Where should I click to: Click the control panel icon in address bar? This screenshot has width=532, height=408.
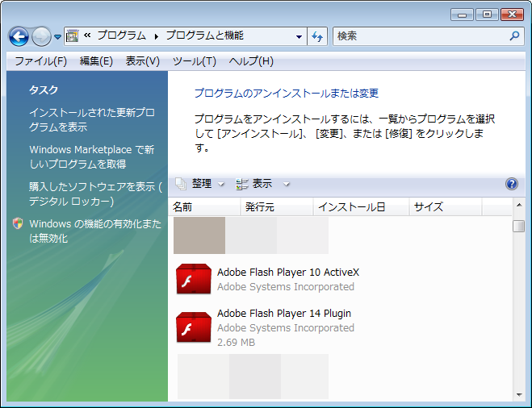(73, 36)
